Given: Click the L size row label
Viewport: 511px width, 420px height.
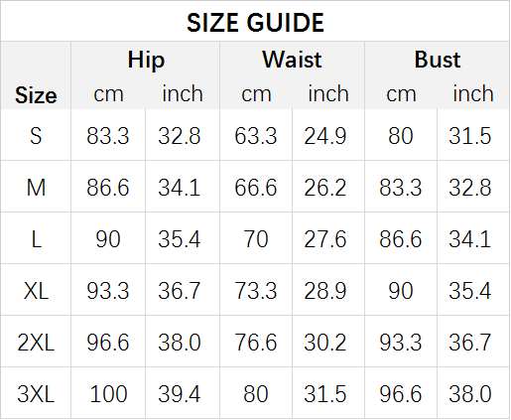Looking at the screenshot, I should 36,239.
